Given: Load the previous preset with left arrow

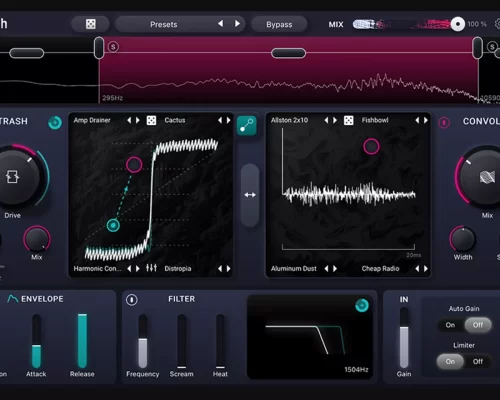Looking at the screenshot, I should [x=220, y=24].
